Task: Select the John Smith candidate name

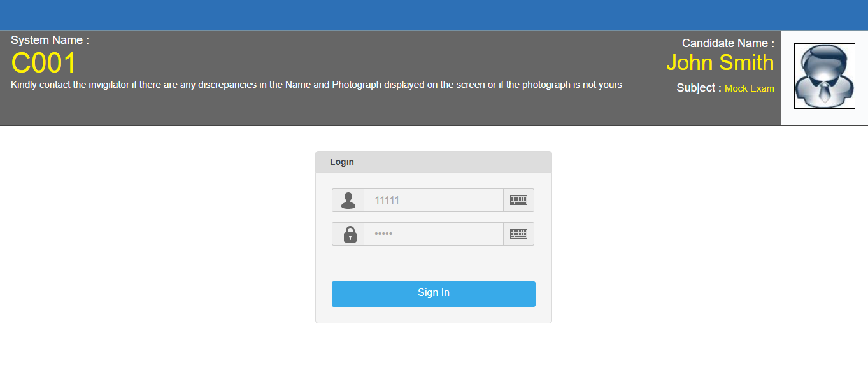Action: tap(720, 62)
